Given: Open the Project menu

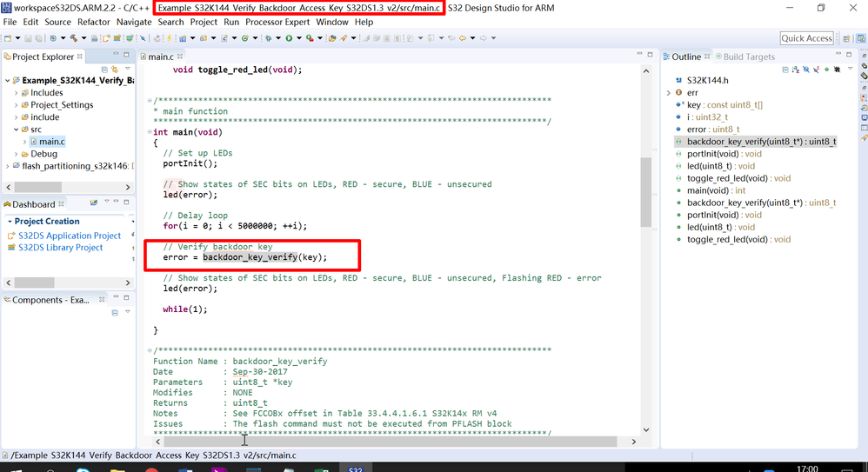Looking at the screenshot, I should click(204, 22).
